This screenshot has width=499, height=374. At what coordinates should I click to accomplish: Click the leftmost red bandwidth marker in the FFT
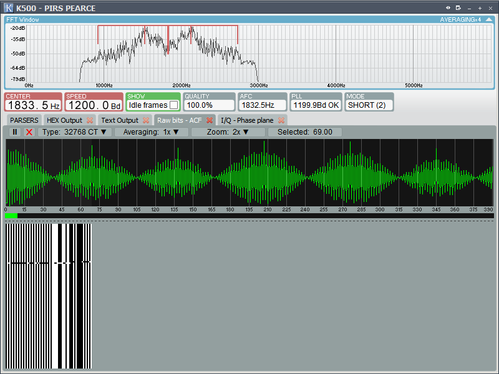pos(98,34)
